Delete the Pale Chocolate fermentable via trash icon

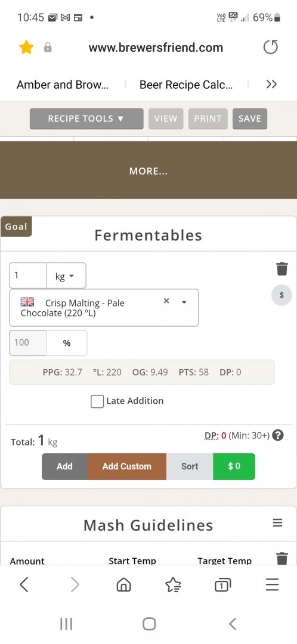(282, 269)
